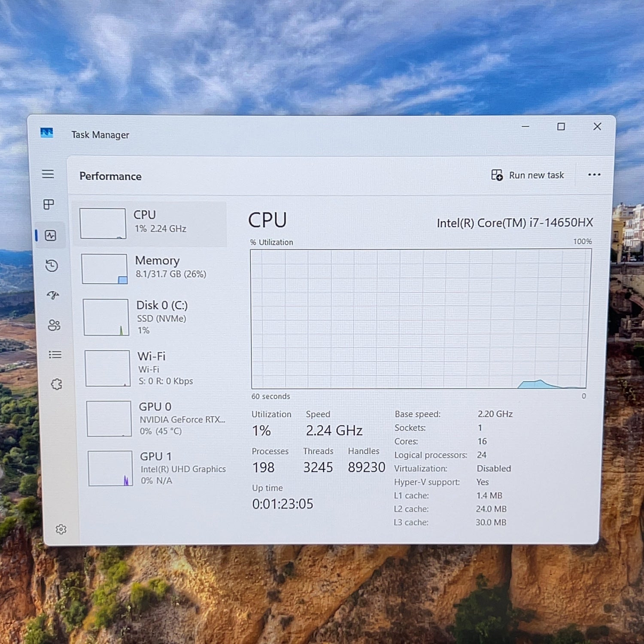The height and width of the screenshot is (644, 644).
Task: Click the CPU utilization graph
Action: click(420, 319)
